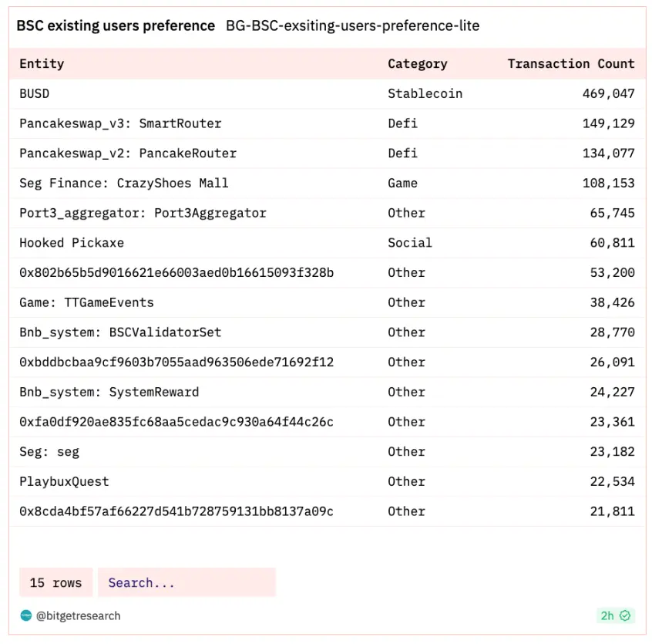Sort by the Transaction Count column header

(570, 64)
